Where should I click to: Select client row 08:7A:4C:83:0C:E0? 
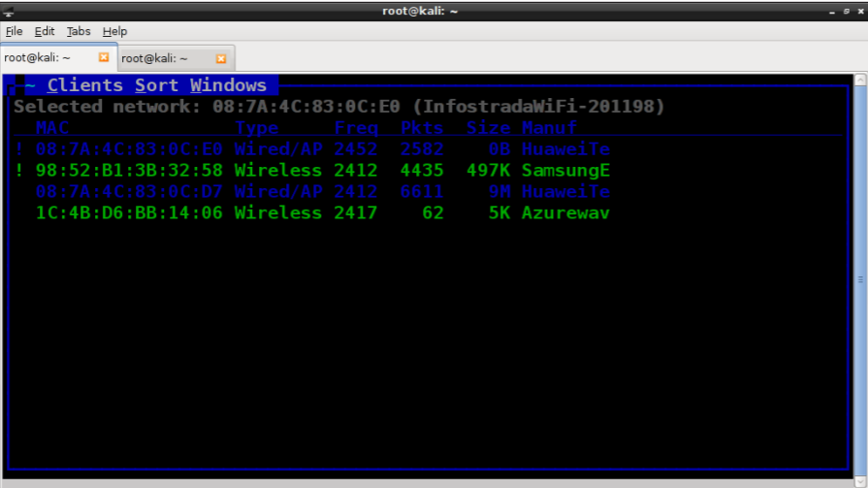(312, 149)
